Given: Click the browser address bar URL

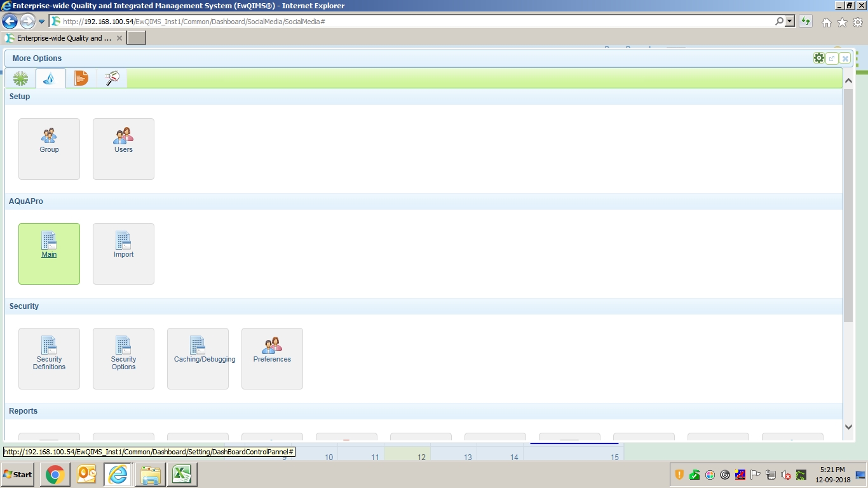Looking at the screenshot, I should coord(194,22).
